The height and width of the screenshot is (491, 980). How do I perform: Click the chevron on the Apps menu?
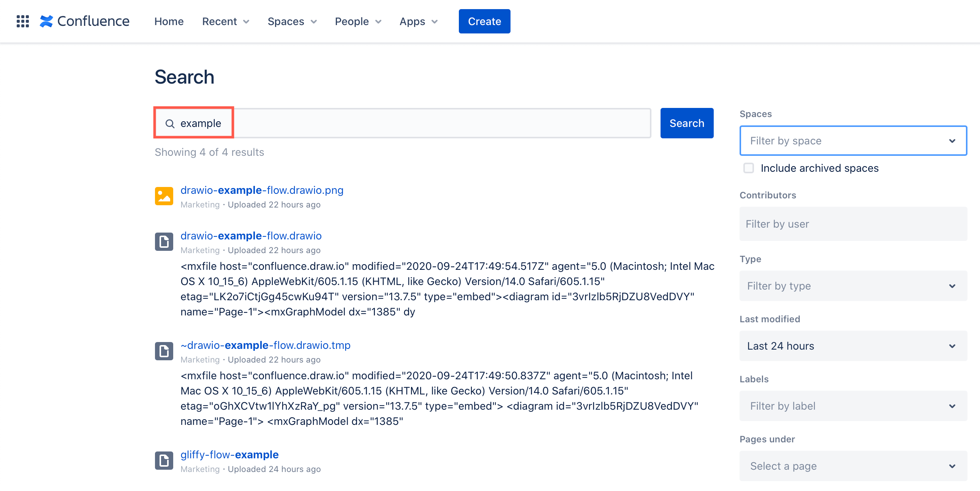[435, 22]
